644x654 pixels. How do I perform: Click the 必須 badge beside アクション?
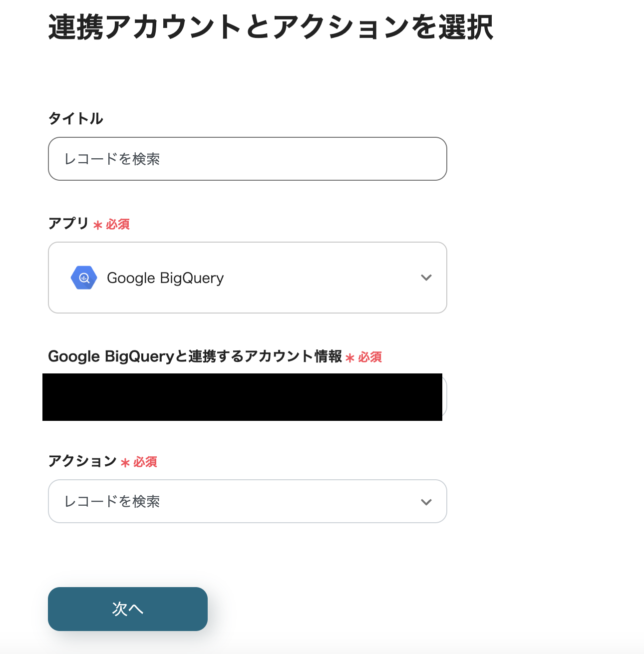click(144, 462)
